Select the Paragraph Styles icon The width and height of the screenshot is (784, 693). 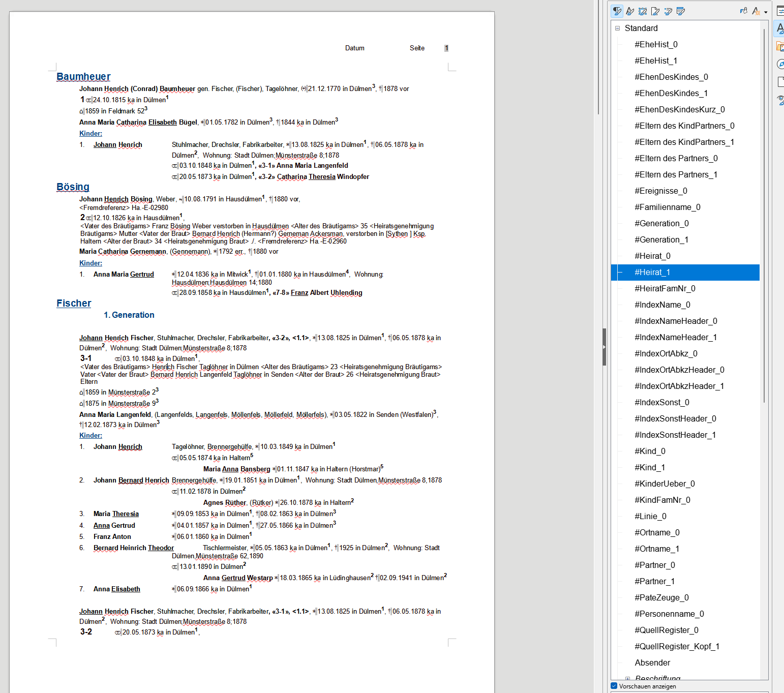tap(617, 11)
